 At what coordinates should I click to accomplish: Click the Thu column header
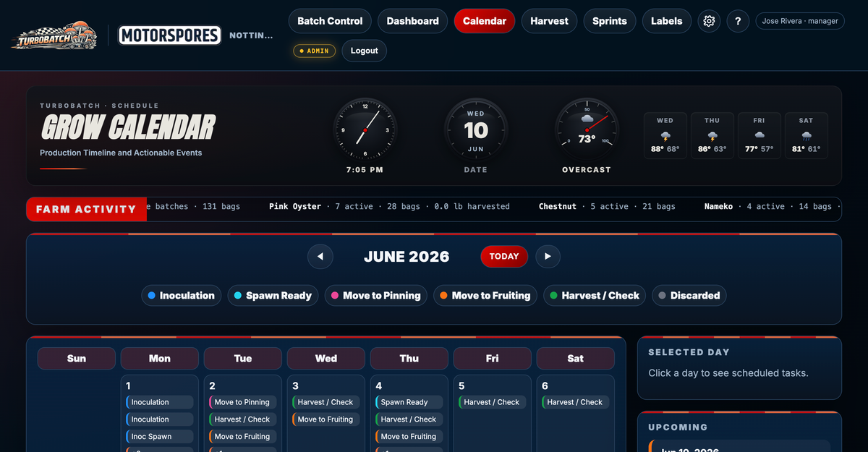409,358
